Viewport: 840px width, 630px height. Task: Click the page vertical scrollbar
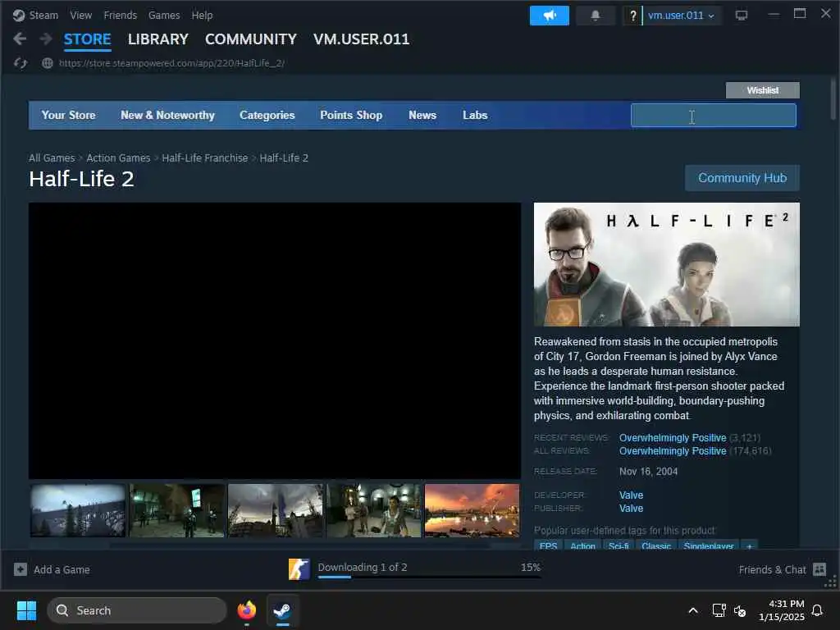point(833,99)
